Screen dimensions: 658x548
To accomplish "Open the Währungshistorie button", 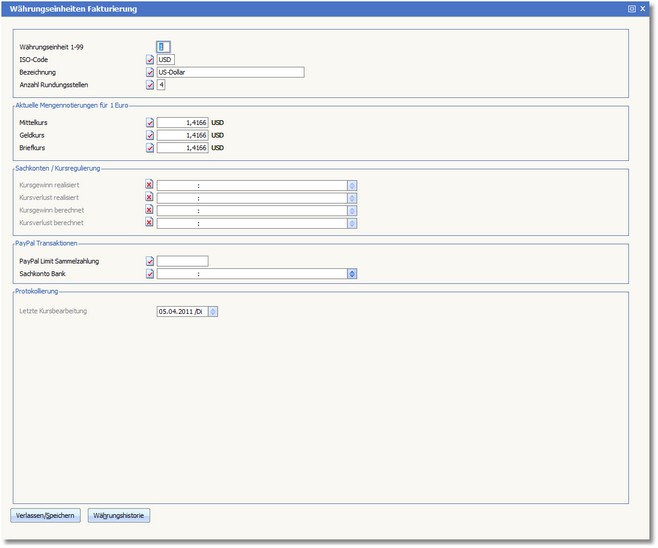I will pos(119,516).
